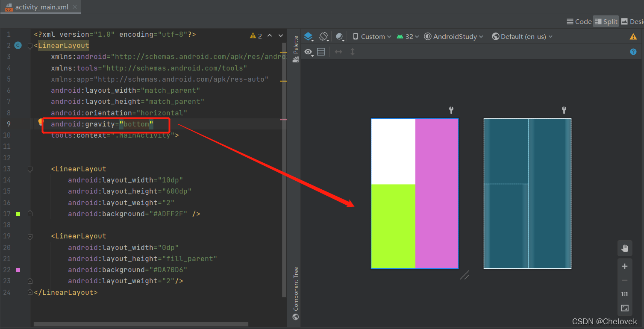
Task: Enable the pan hand tool
Action: tap(624, 248)
